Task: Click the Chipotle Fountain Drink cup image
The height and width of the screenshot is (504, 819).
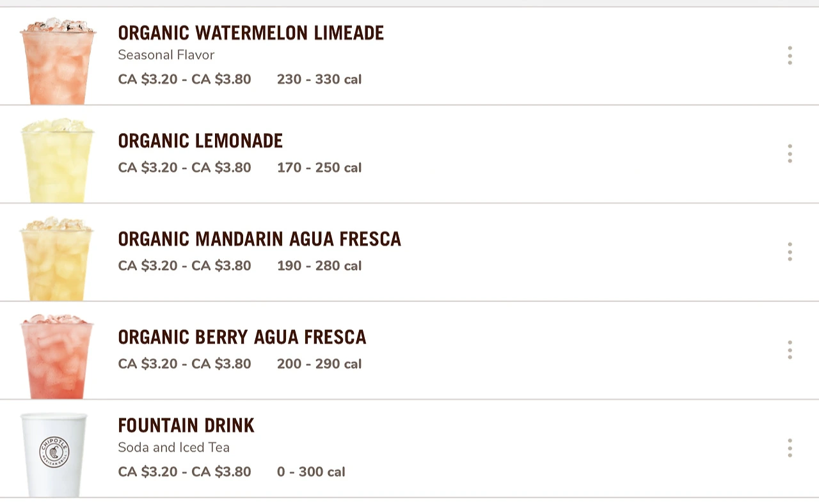Action: (54, 454)
